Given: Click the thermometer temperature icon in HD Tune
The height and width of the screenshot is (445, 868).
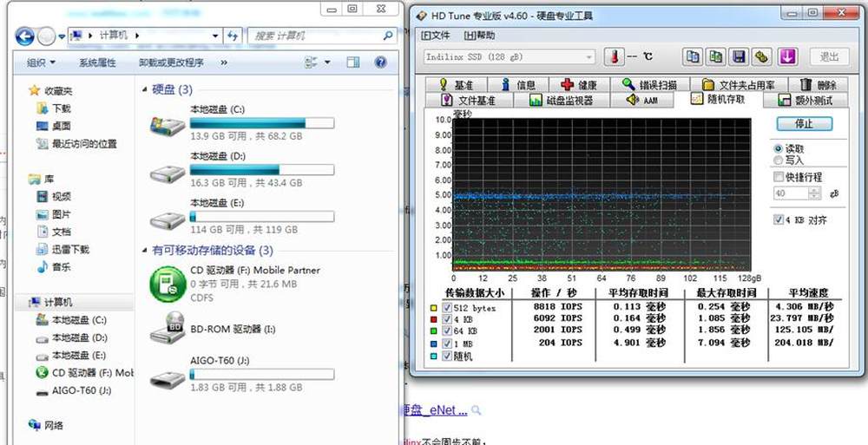Looking at the screenshot, I should 614,56.
